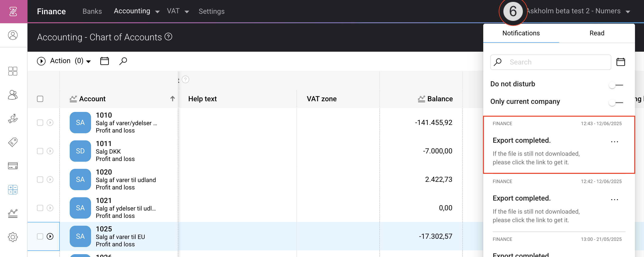Select the SD avatar for account 1011
This screenshot has height=257, width=644.
pos(80,151)
